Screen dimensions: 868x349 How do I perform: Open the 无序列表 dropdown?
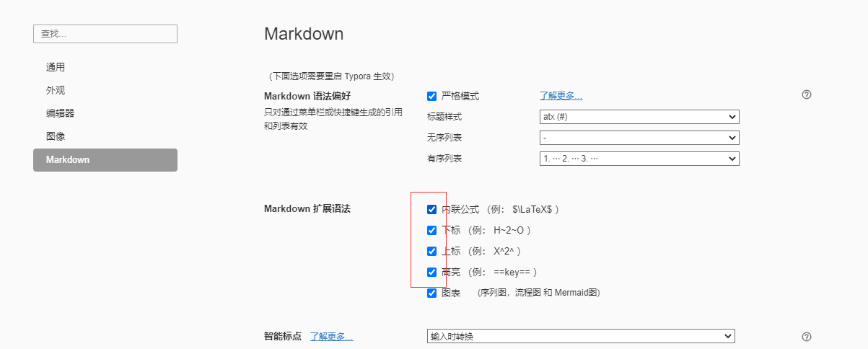[x=639, y=138]
